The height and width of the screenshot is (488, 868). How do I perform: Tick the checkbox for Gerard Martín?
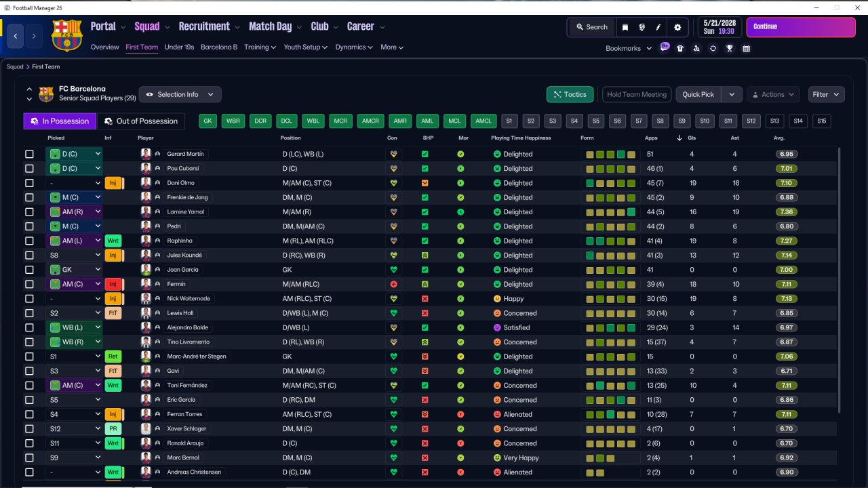click(29, 154)
